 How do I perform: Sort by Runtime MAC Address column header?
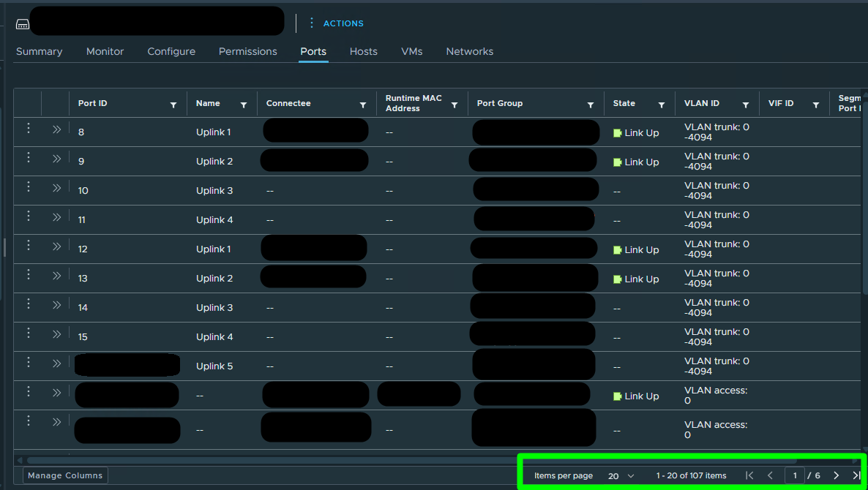(x=414, y=103)
